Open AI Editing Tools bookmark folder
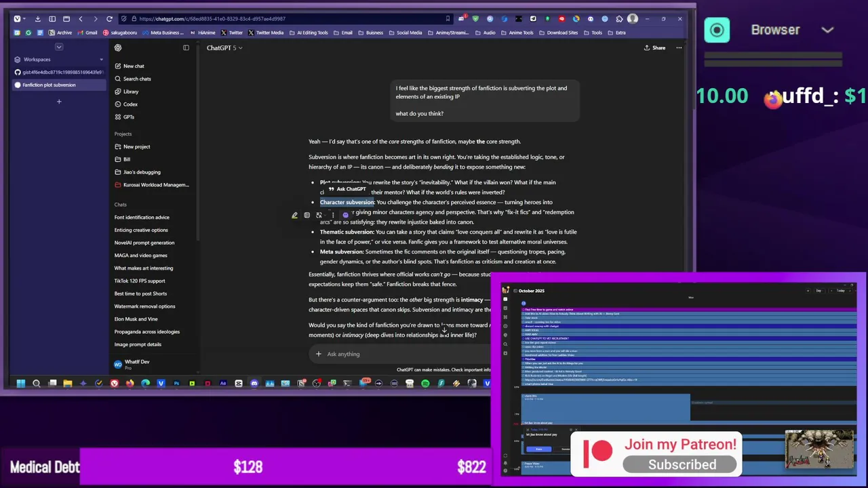The height and width of the screenshot is (488, 868). (x=309, y=33)
